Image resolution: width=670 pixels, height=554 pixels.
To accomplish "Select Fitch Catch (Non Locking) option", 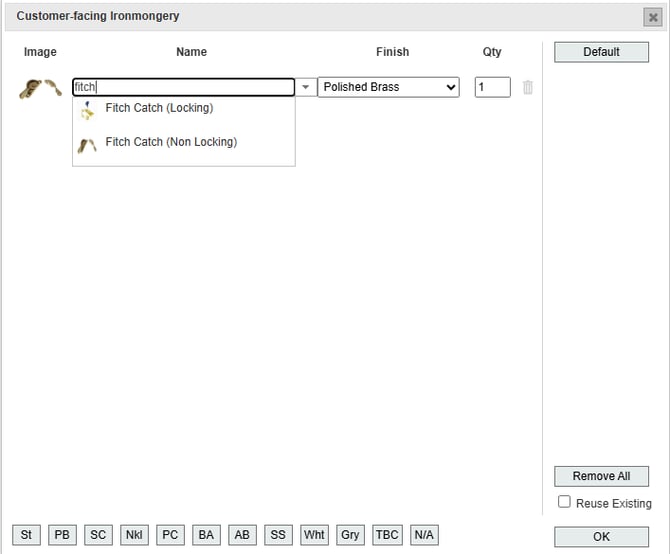I will [x=171, y=142].
